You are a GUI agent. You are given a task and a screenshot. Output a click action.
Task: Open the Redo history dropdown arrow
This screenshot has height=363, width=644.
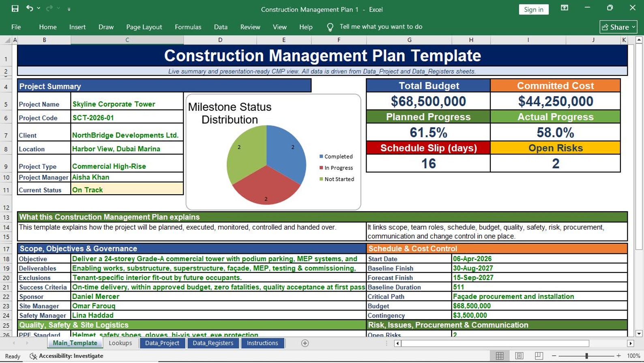[x=59, y=8]
